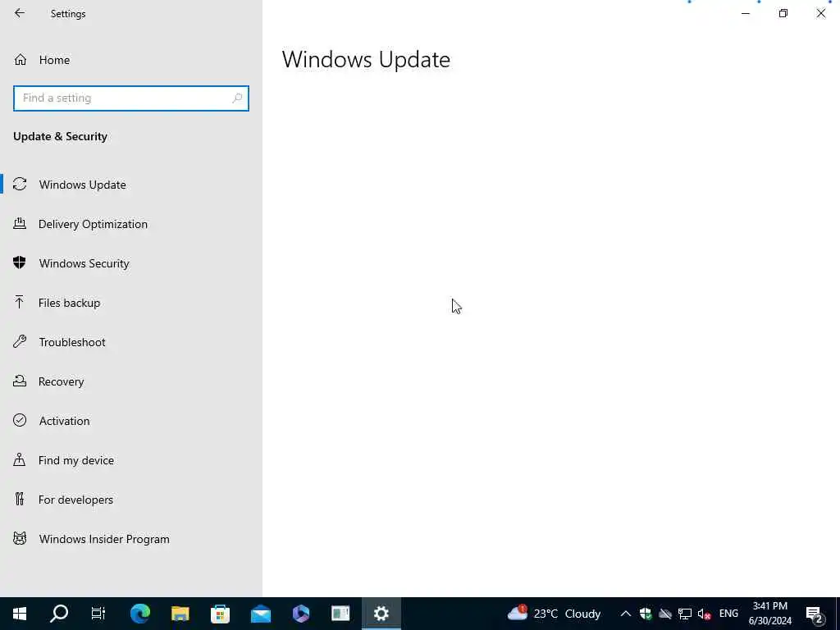This screenshot has height=630, width=840.
Task: Open the notification Action Center
Action: coord(815,614)
